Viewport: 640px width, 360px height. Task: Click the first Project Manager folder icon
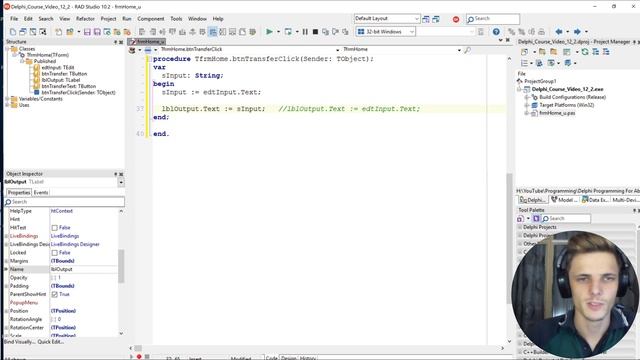542,52
